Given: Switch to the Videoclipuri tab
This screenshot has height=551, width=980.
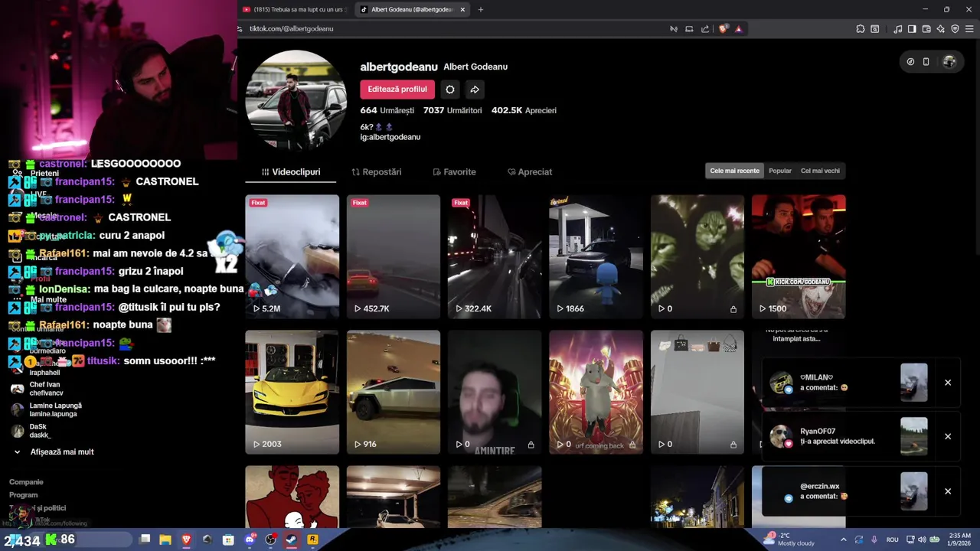Looking at the screenshot, I should pos(291,172).
